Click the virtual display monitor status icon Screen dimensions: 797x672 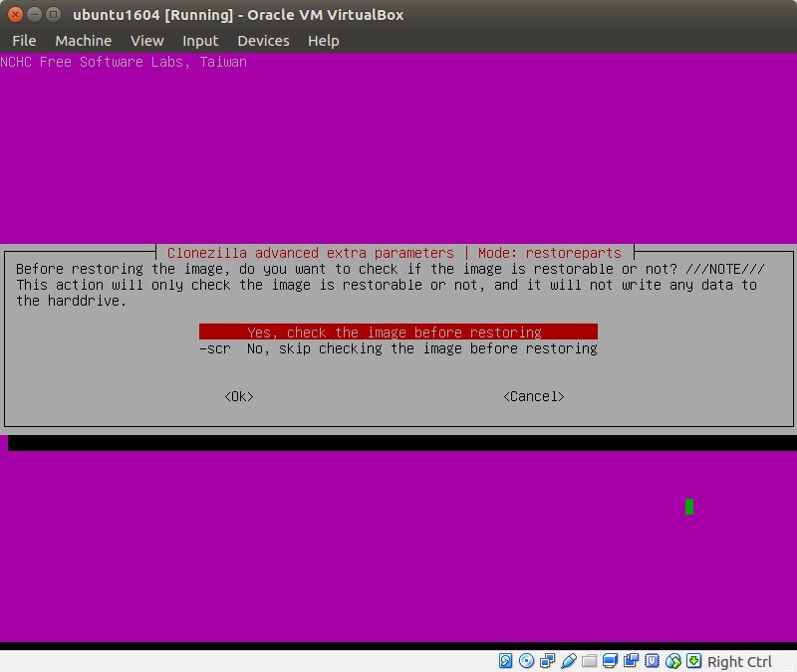tap(611, 661)
